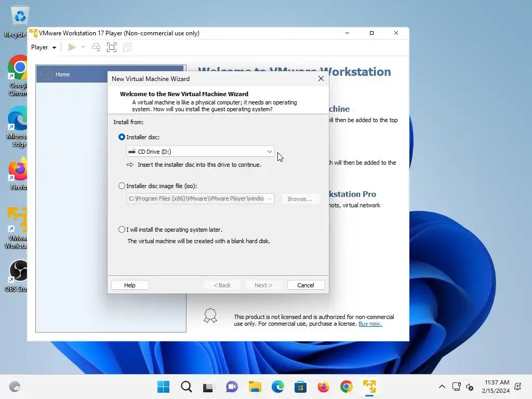Open the Player menu in VMware toolbar
This screenshot has width=532, height=399.
tap(44, 47)
